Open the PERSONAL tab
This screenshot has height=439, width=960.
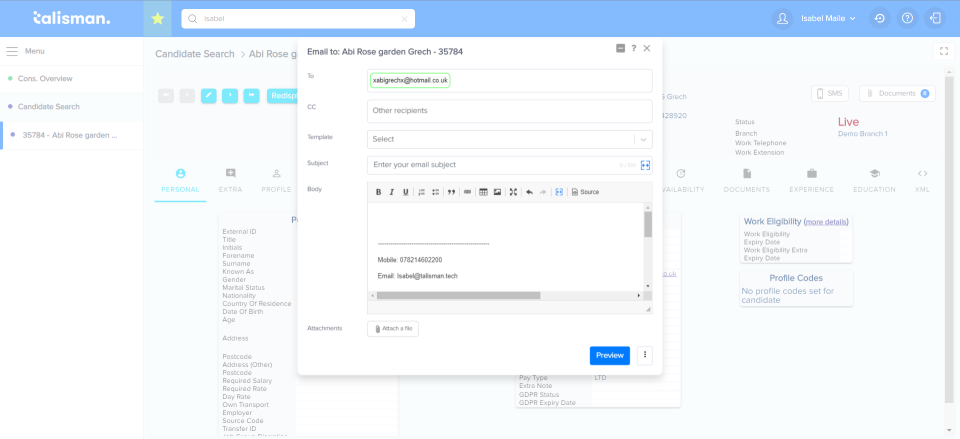tap(180, 182)
